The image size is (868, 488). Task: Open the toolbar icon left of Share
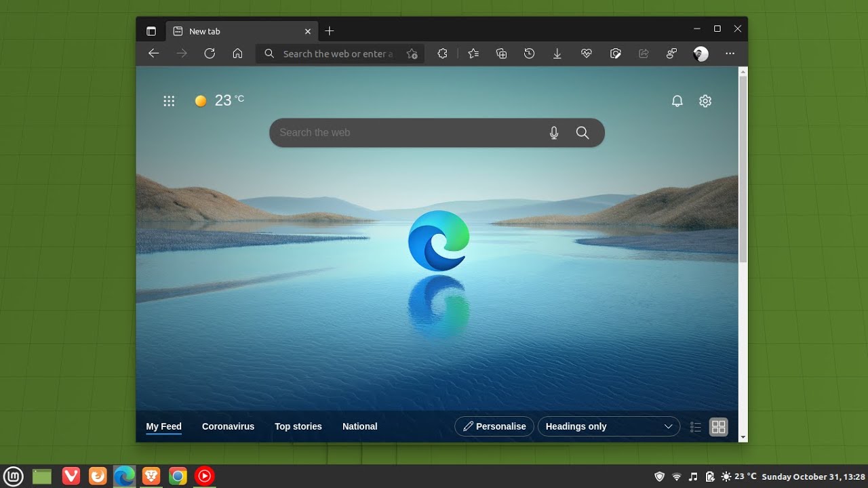616,54
